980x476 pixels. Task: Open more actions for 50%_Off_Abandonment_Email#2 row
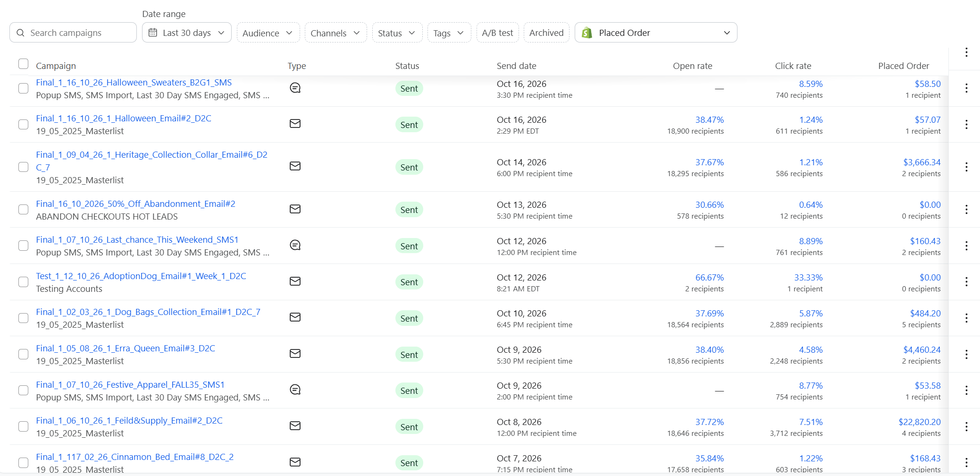[x=966, y=209]
